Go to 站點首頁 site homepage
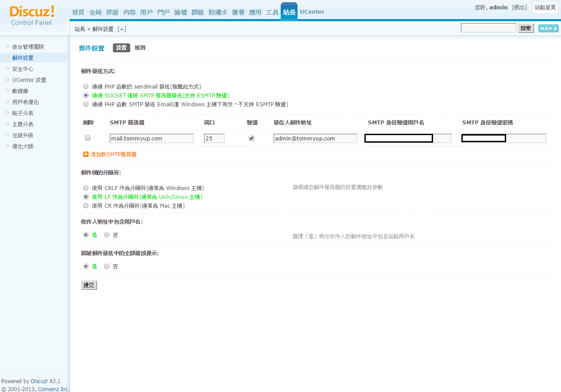The image size is (561, 392). click(x=545, y=8)
